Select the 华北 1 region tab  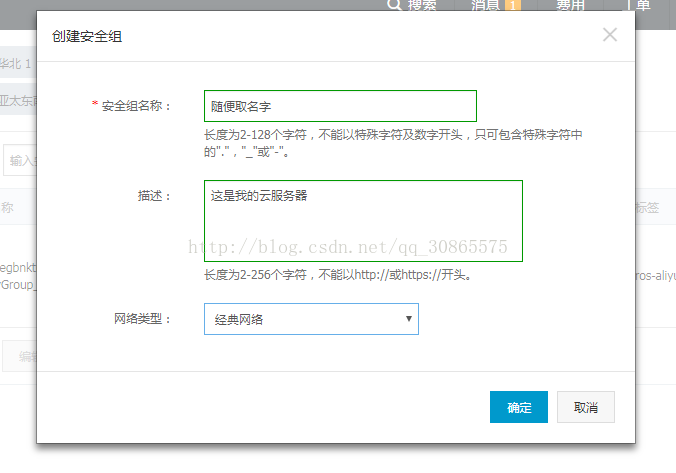17,64
